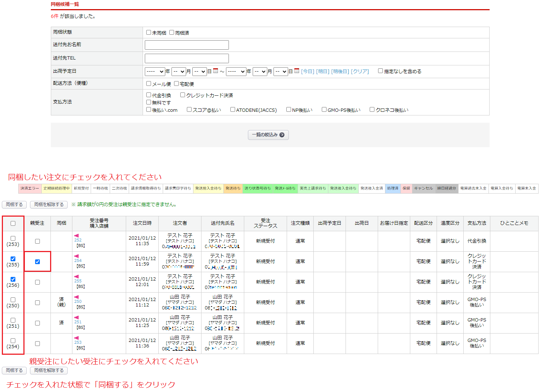
Task: Open the end date calendar picker icon
Action: [297, 71]
